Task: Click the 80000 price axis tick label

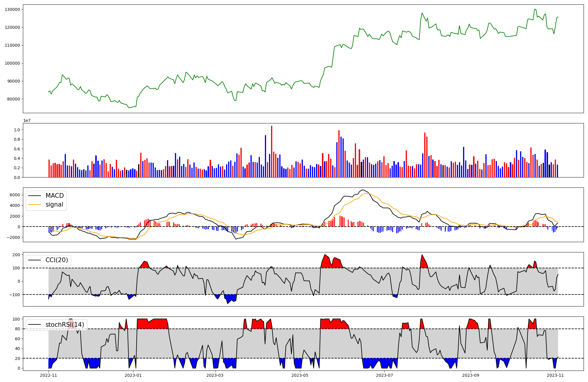Action: pyautogui.click(x=14, y=99)
